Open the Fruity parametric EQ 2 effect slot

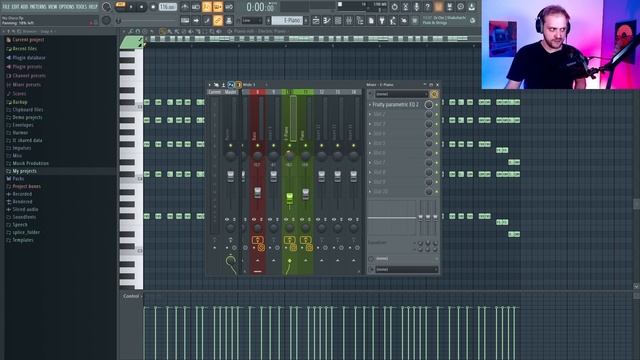(x=397, y=105)
